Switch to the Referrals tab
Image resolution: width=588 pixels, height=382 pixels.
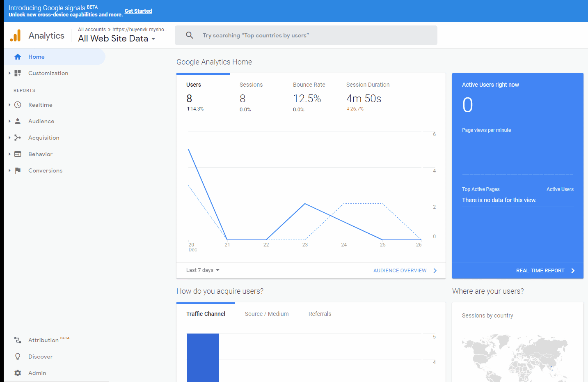(320, 314)
